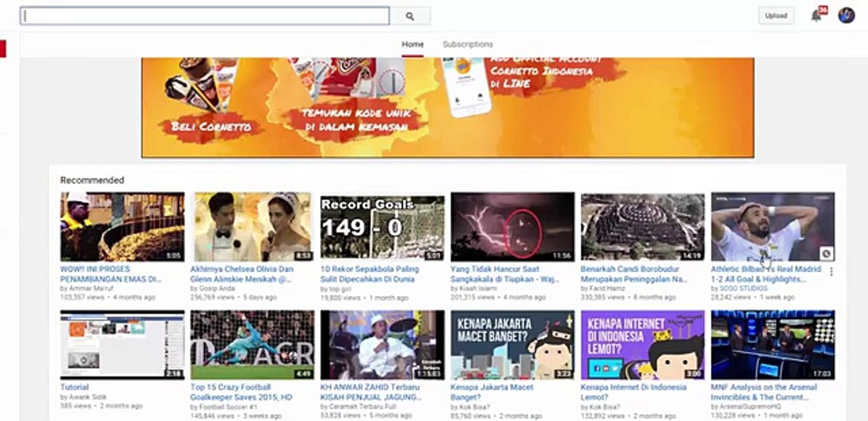
Task: Open 'KH ANWAR ZAHID Terbaru' video title
Action: [371, 392]
